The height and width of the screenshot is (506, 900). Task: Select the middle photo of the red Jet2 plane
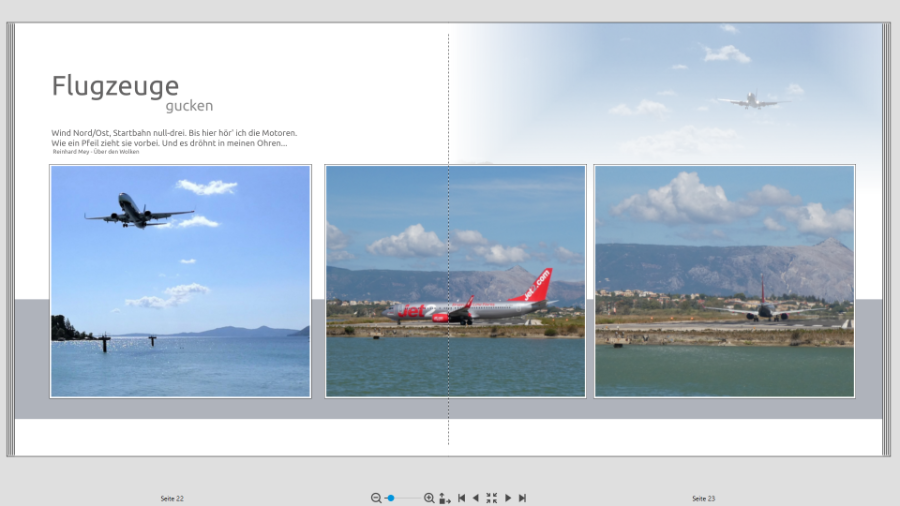(455, 281)
